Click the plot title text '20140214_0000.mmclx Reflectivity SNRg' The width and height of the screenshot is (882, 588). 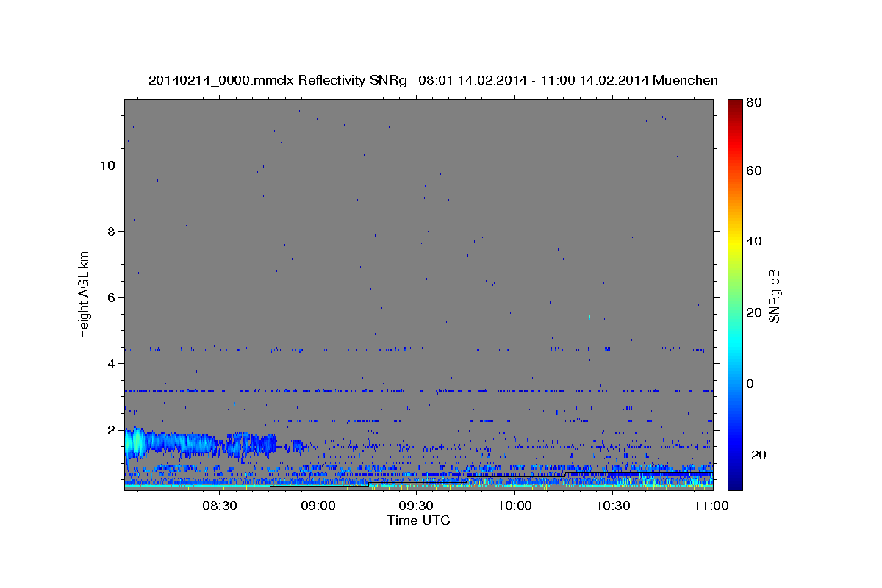pos(278,80)
